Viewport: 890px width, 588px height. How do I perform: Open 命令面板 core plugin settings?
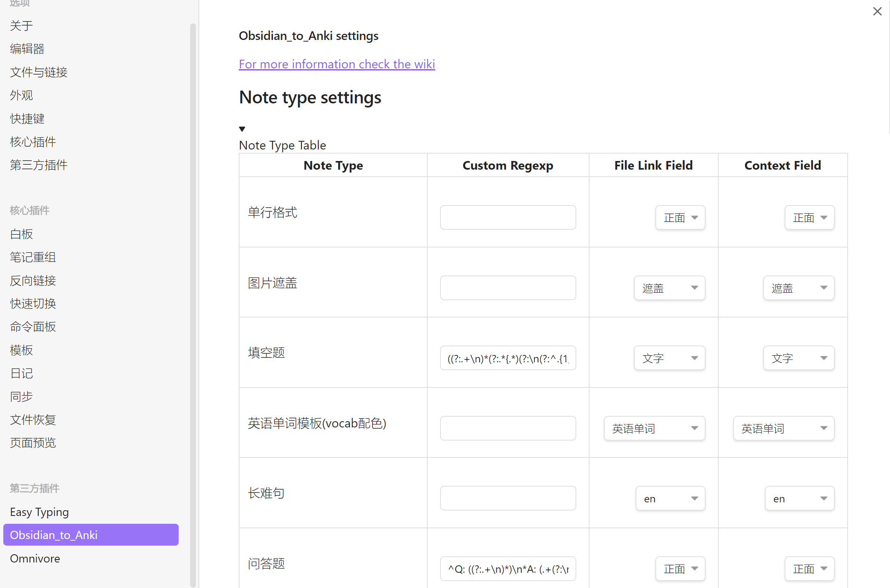click(x=33, y=327)
